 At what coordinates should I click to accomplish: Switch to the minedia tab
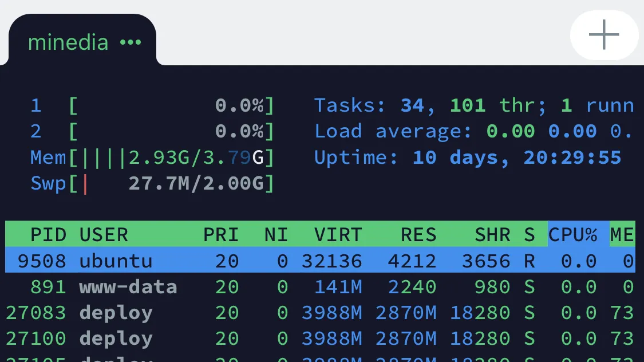click(68, 42)
